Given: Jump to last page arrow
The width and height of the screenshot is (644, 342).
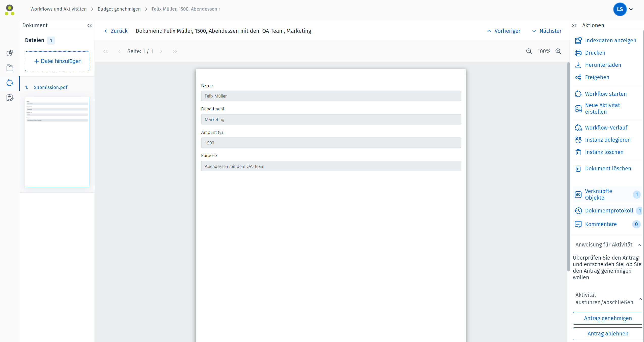Looking at the screenshot, I should [175, 51].
